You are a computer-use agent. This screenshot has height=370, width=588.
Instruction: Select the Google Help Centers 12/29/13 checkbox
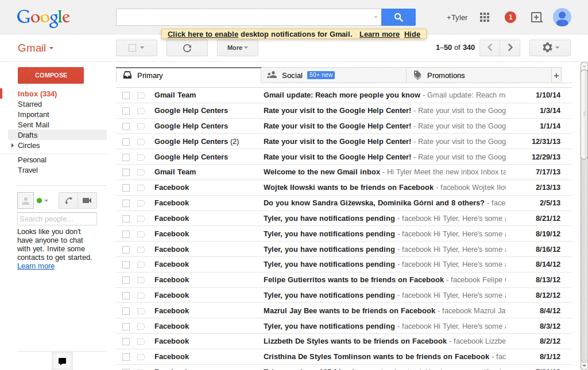(x=126, y=157)
